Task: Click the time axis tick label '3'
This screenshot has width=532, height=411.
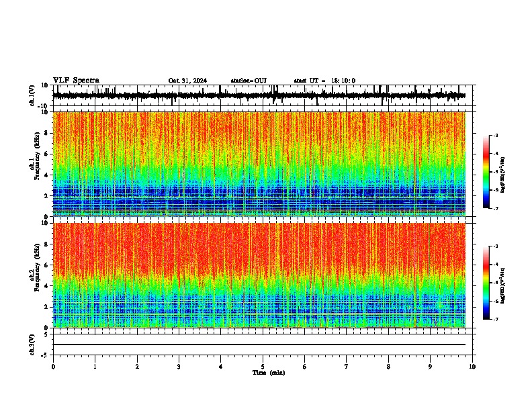Action: pos(179,367)
